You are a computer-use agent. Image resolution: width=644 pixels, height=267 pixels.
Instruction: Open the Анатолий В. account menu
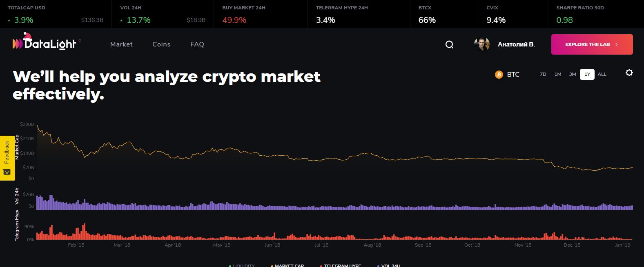(x=516, y=44)
